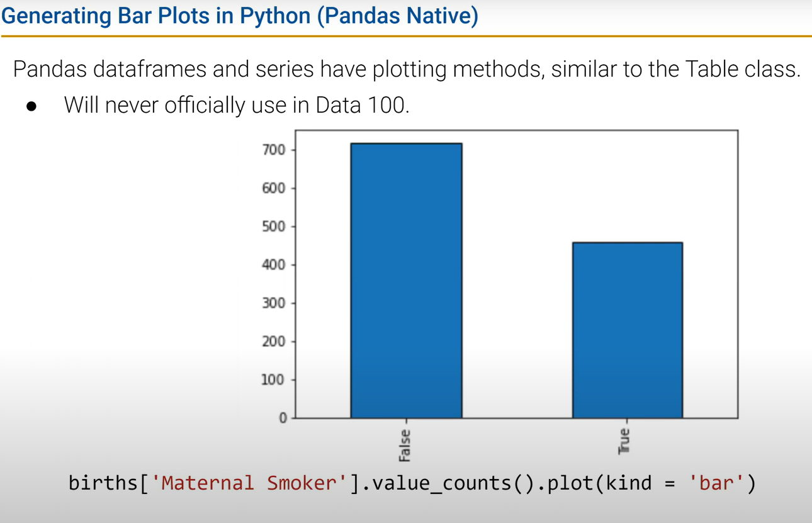Viewport: 812px width, 523px height.
Task: Click the 600 tick label on y-axis
Action: tap(274, 188)
